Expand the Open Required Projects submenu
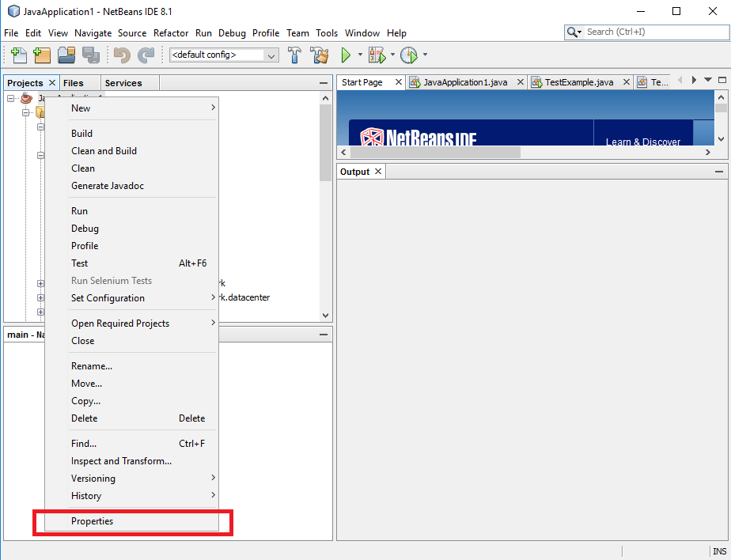Image resolution: width=731 pixels, height=560 pixels. point(213,323)
